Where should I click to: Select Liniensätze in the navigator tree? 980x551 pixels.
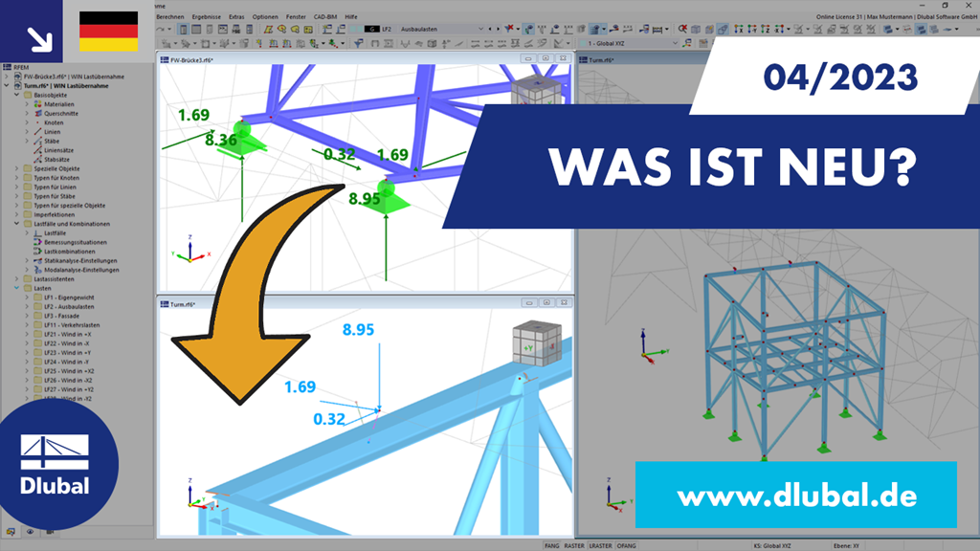(58, 150)
